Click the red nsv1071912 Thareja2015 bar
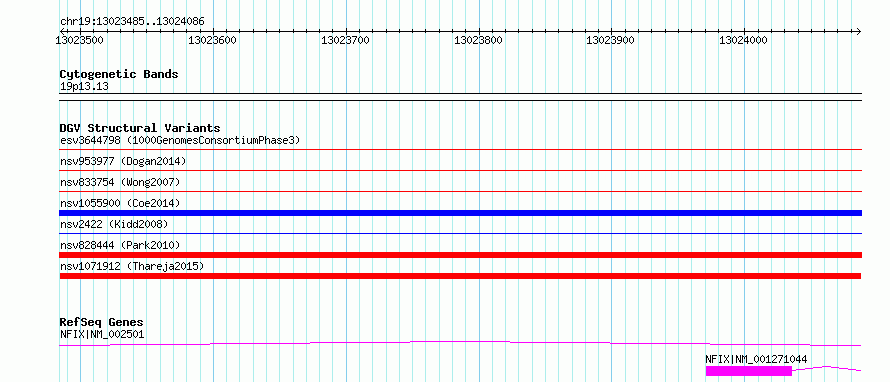 click(460, 276)
